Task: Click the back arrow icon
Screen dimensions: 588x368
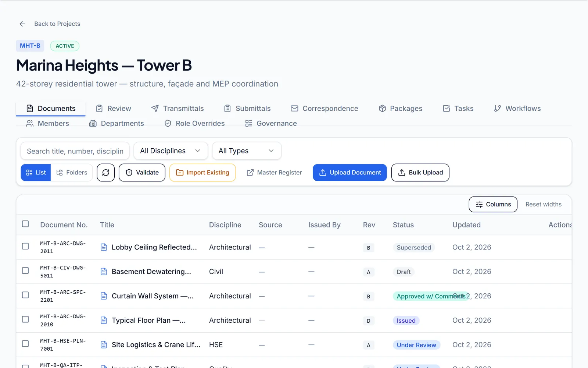Action: coord(22,24)
